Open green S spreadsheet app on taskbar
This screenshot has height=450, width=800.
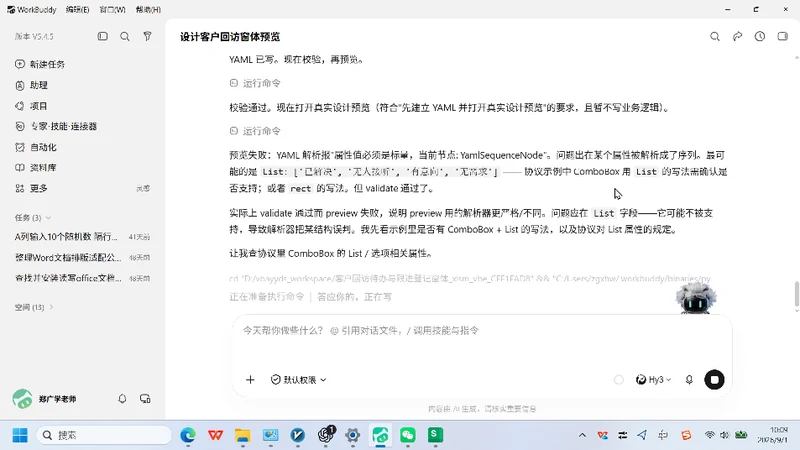pyautogui.click(x=435, y=435)
